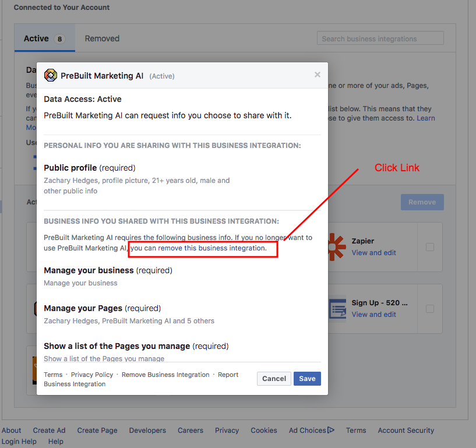476x448 pixels.
Task: Close the PreBuilt Marketing AI dialog
Action: (317, 75)
